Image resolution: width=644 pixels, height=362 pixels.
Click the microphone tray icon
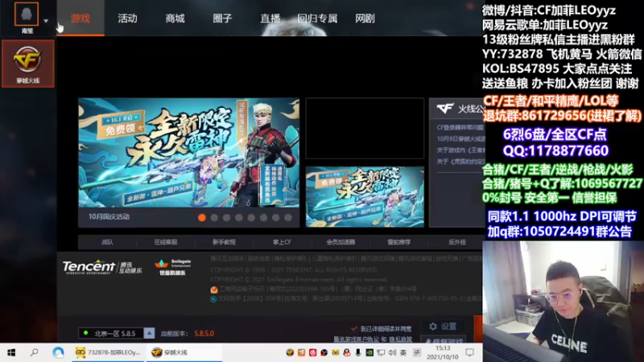point(358,352)
